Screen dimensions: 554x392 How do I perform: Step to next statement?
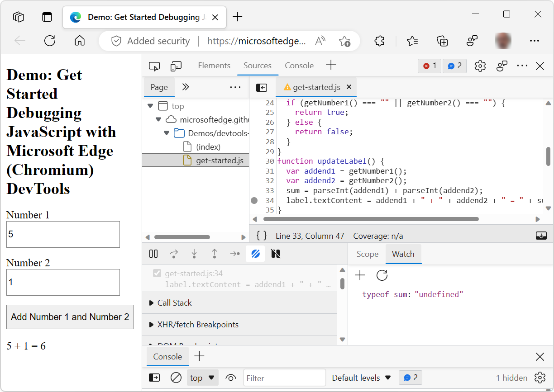234,254
